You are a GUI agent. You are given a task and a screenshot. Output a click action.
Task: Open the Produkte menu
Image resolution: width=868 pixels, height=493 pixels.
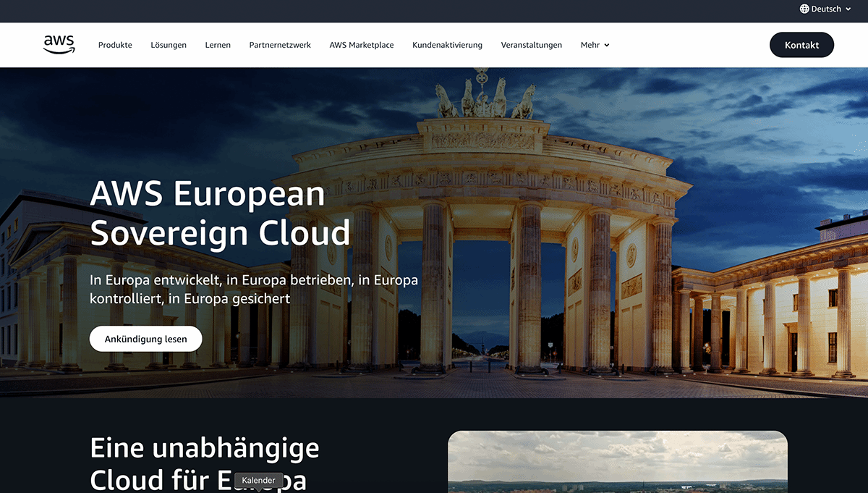click(115, 45)
